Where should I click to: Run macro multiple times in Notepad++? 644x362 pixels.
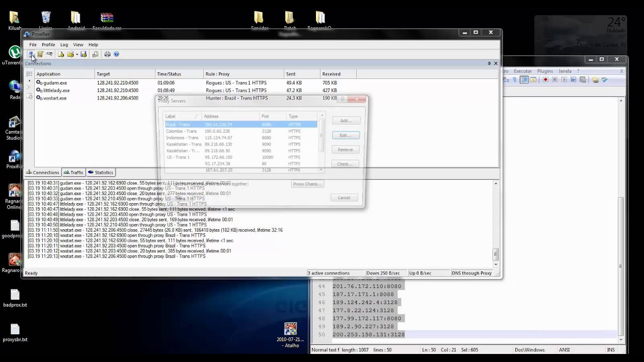tap(573, 79)
